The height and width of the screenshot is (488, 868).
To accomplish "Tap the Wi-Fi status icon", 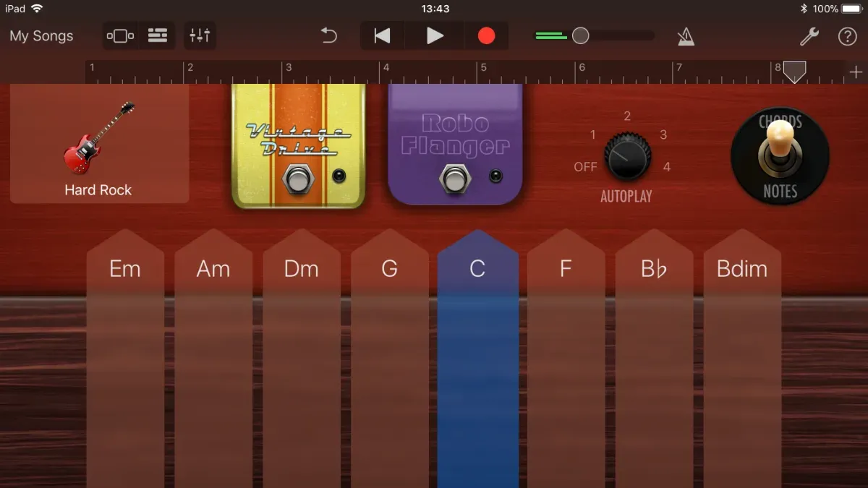I will point(37,9).
